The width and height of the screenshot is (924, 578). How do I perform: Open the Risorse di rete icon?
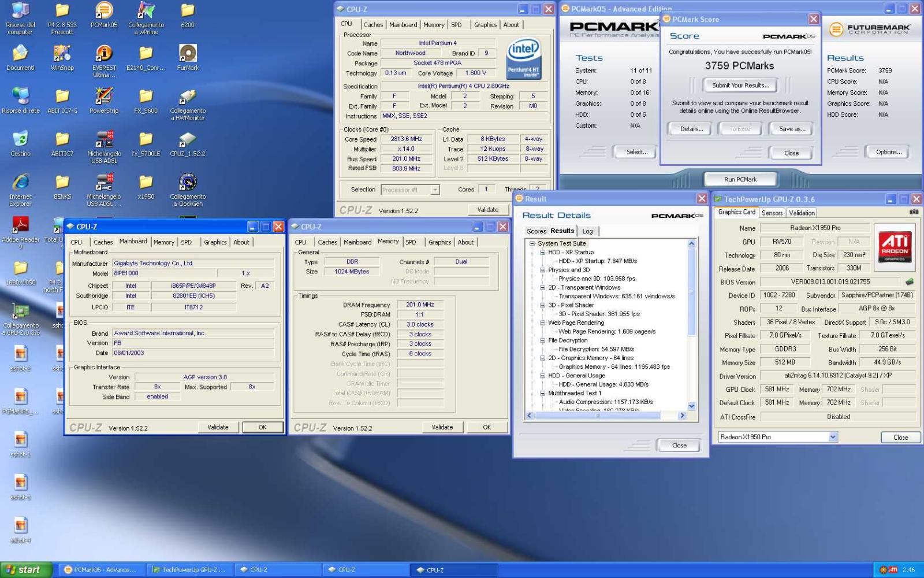pyautogui.click(x=21, y=101)
